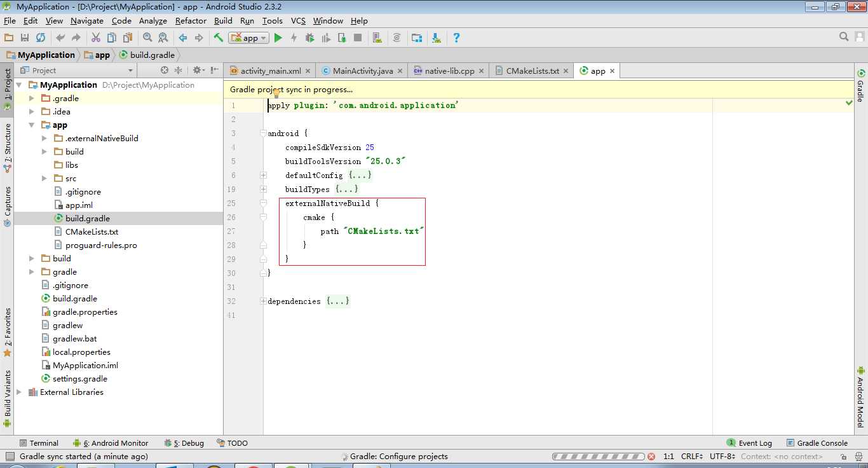Click the Debug app bug icon
The image size is (868, 468).
point(309,38)
